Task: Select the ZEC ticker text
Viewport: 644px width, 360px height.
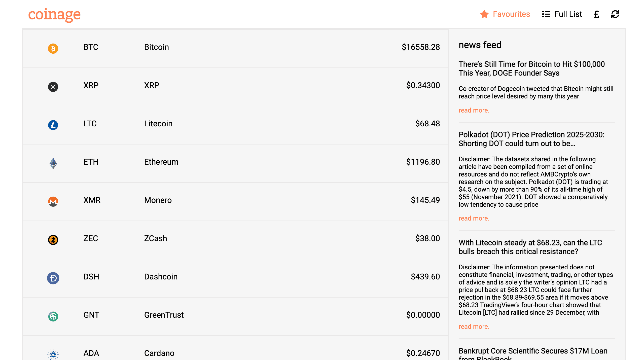Action: click(91, 238)
